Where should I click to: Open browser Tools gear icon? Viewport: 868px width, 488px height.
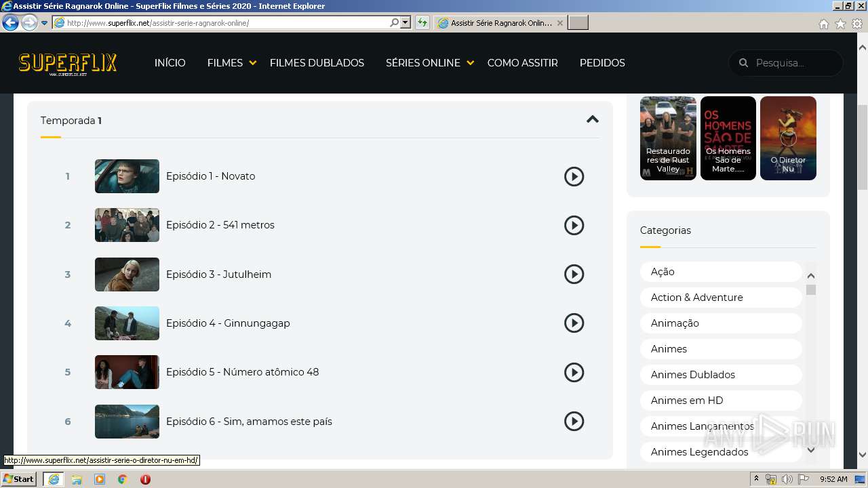point(857,24)
